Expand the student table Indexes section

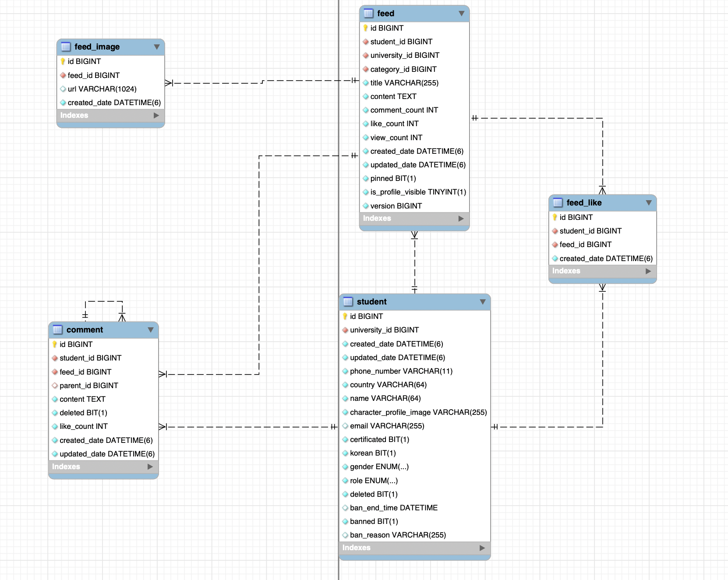click(482, 548)
